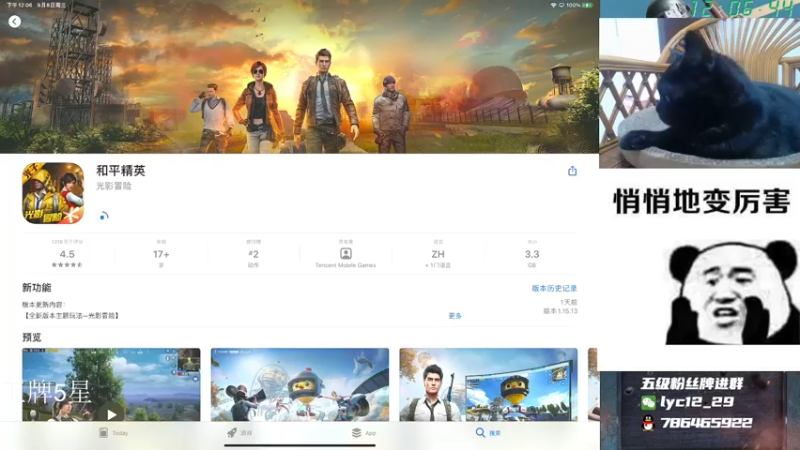Tap the game banner artwork
The width and height of the screenshot is (800, 450).
299,77
